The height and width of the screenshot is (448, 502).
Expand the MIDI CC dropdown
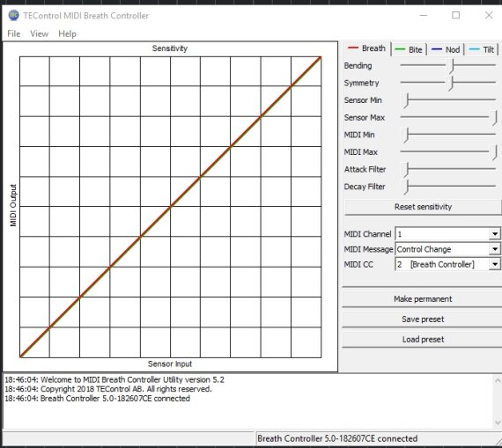[x=495, y=264]
